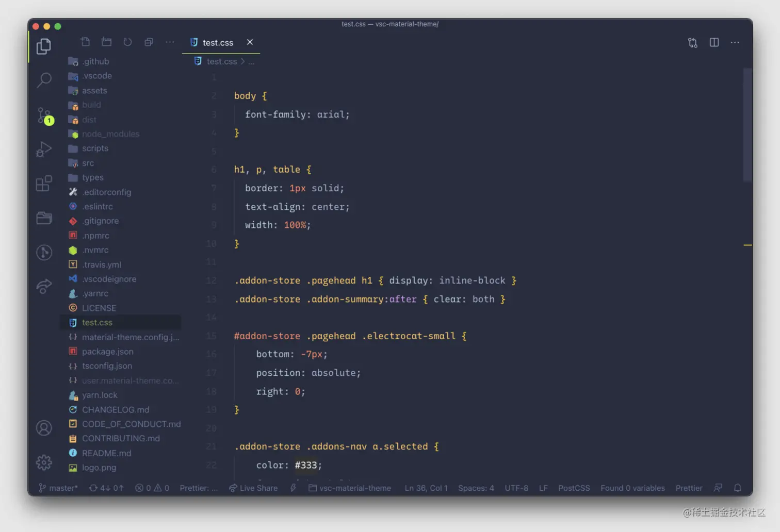Collapse all folders in explorer

click(149, 42)
